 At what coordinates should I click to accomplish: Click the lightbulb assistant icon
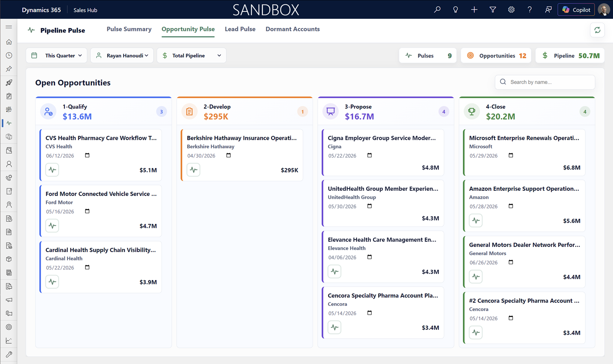coord(456,10)
